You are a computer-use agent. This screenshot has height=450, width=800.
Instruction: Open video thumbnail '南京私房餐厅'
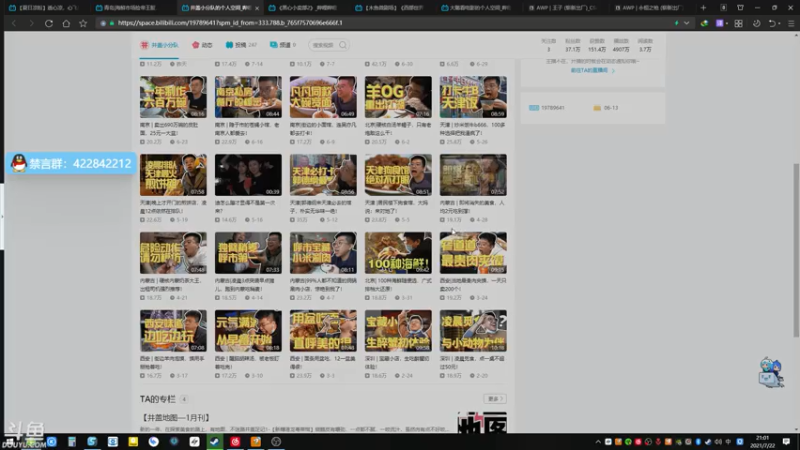(248, 97)
